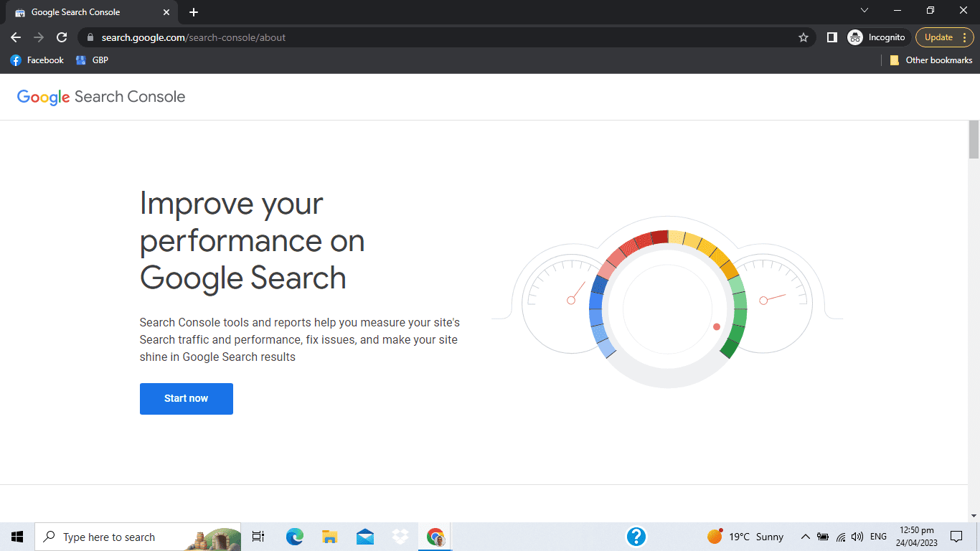Click the Update button in Chrome
Viewport: 980px width, 551px height.
[945, 37]
